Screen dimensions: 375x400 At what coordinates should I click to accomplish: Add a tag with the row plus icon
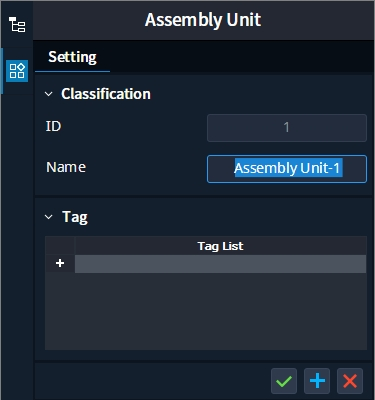tap(60, 263)
